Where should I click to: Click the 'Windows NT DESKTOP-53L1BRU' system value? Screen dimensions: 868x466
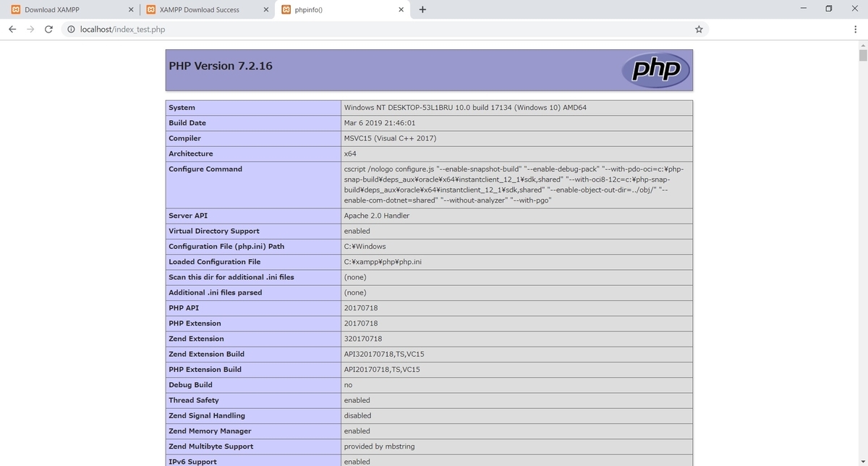pos(465,107)
